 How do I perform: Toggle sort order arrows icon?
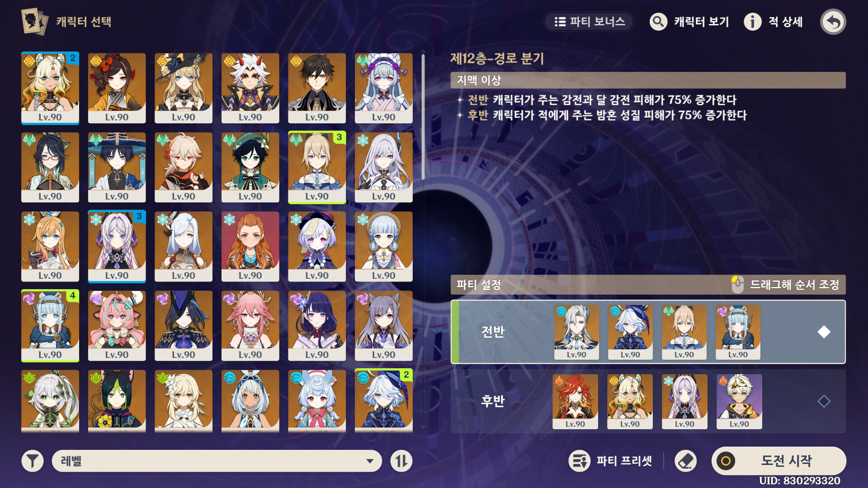[401, 461]
